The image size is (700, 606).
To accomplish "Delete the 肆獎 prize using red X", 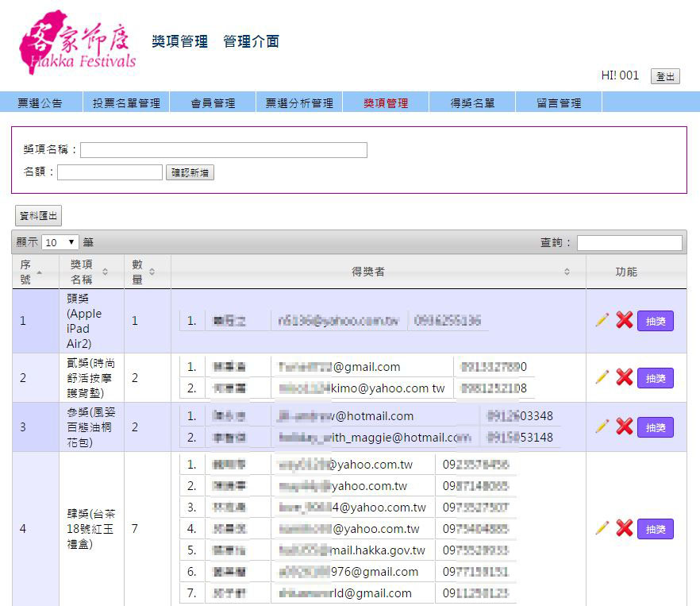I will tap(625, 528).
